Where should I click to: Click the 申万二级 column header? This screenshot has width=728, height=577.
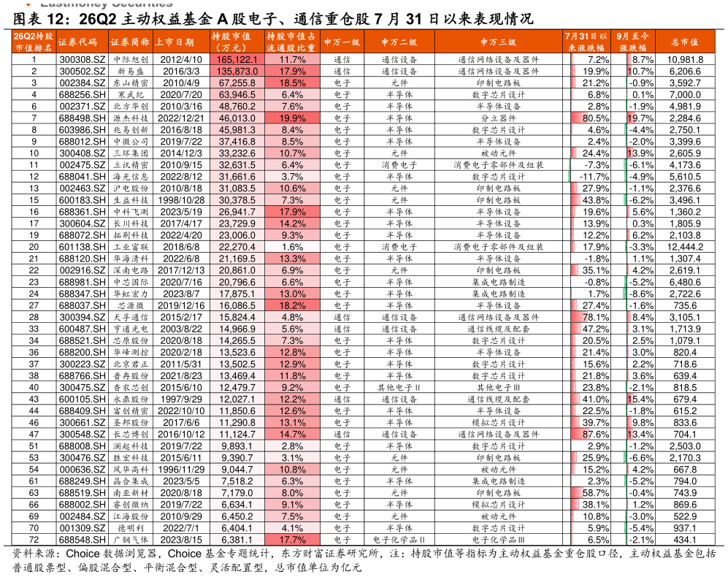point(399,42)
